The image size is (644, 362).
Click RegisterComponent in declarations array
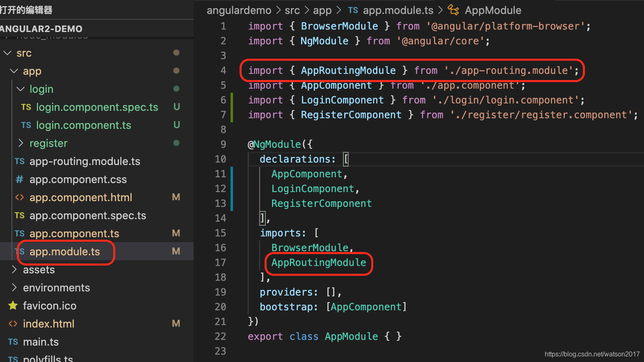point(322,204)
